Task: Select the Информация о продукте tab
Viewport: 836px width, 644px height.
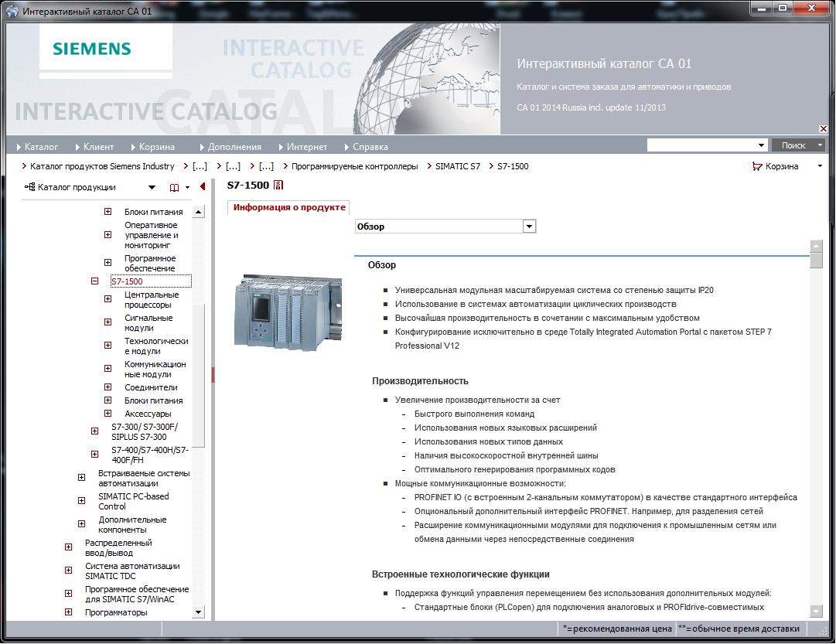Action: pos(289,207)
